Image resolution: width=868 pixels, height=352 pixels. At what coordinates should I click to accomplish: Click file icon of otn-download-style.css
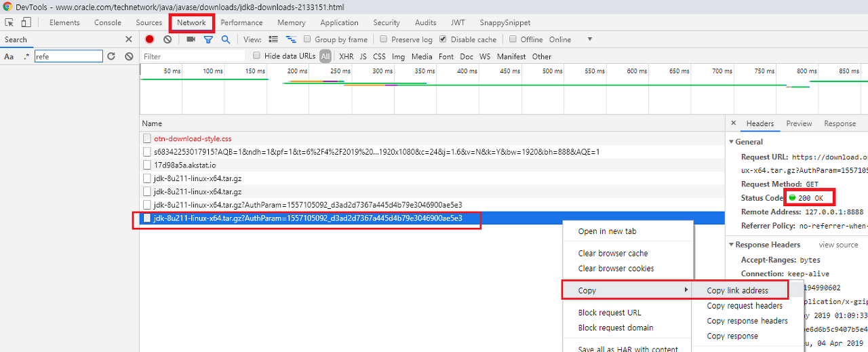[147, 138]
